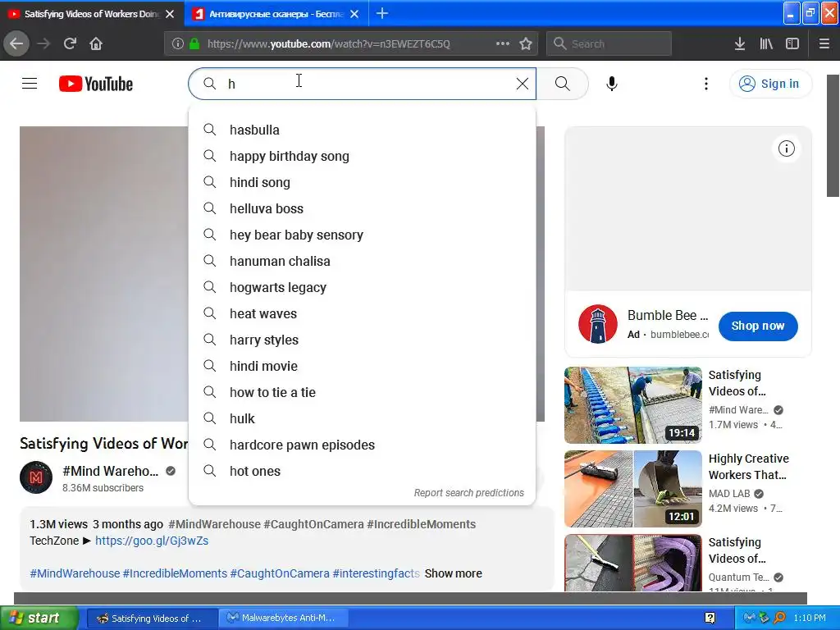This screenshot has width=840, height=630.
Task: Open Firefox library icon
Action: pyautogui.click(x=766, y=43)
